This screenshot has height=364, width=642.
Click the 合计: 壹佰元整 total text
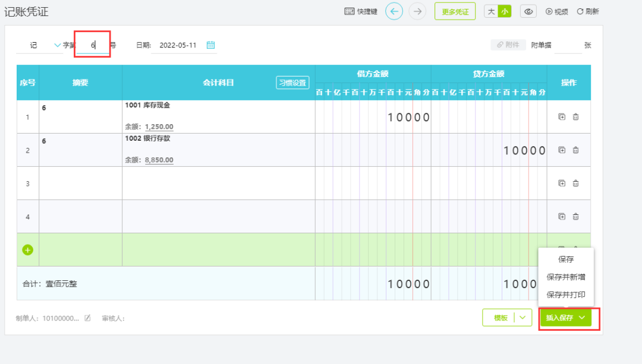click(49, 284)
